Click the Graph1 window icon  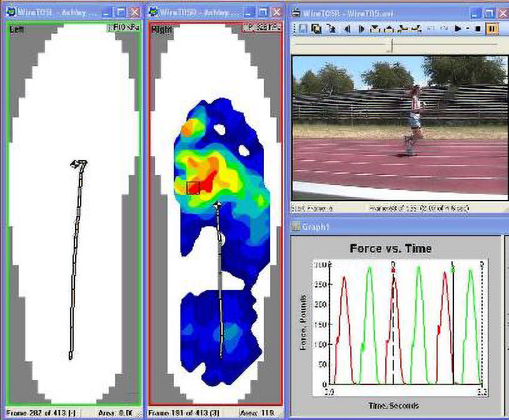point(296,227)
